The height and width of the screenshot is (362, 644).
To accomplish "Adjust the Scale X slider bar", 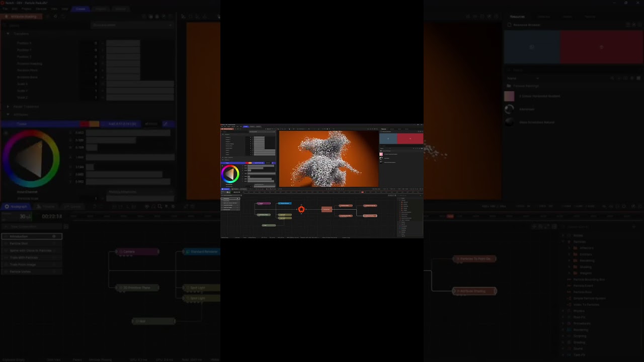I will click(140, 84).
